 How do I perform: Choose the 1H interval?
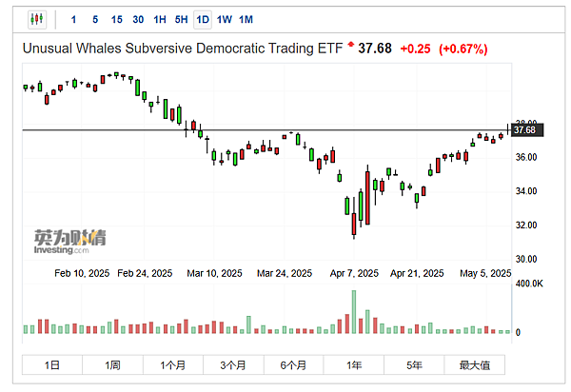(x=160, y=20)
